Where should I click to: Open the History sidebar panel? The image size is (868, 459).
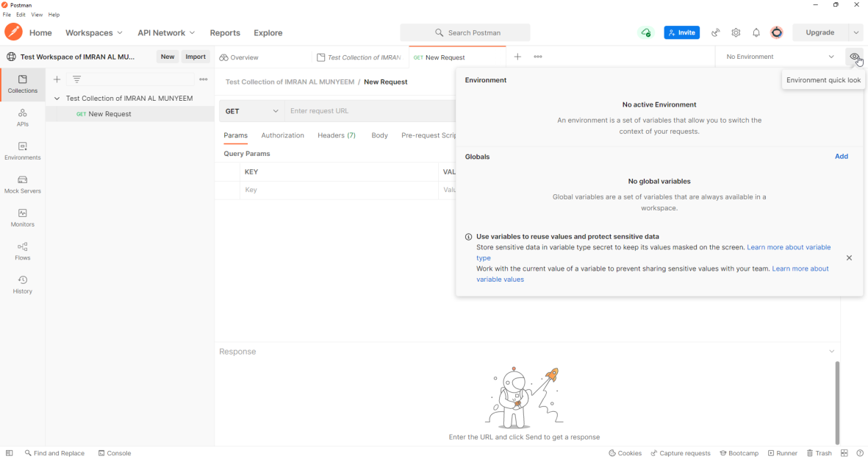point(23,285)
